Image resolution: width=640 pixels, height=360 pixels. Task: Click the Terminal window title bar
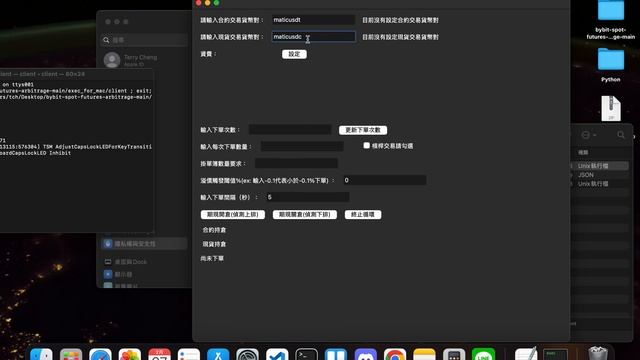[77, 74]
